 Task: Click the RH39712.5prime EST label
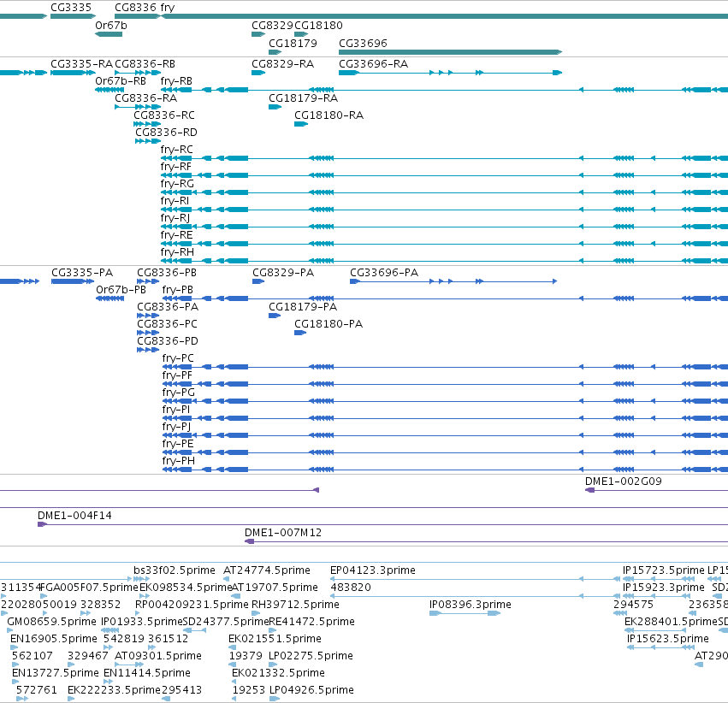(295, 605)
